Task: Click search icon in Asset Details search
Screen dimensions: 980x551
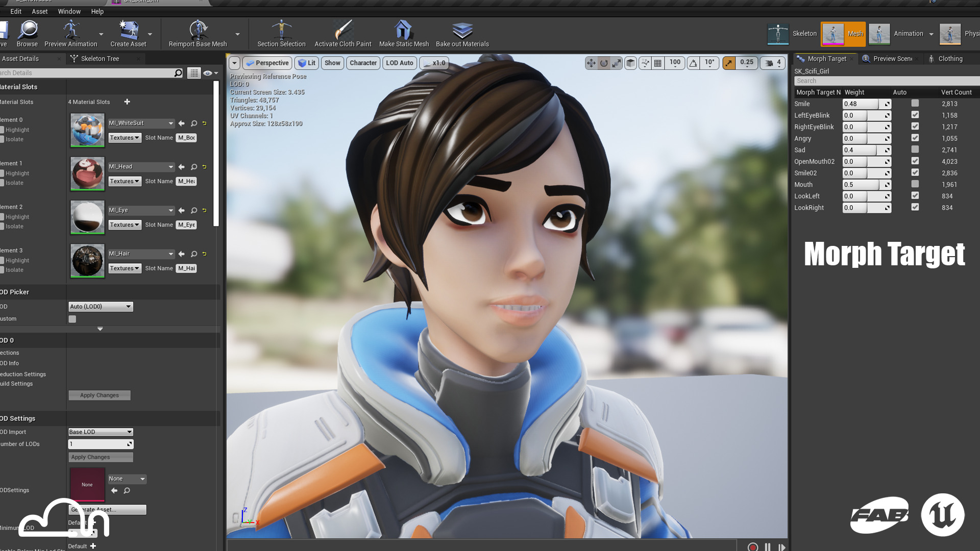Action: coord(178,73)
